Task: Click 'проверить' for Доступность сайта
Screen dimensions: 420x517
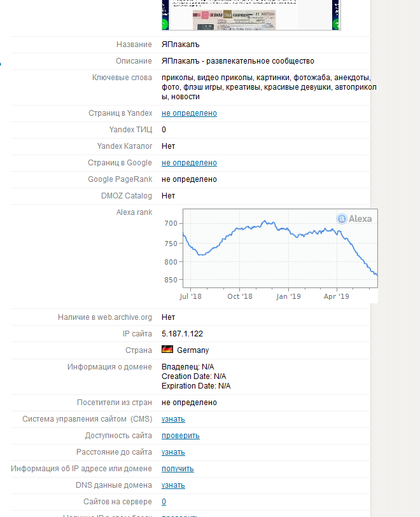Action: click(181, 436)
